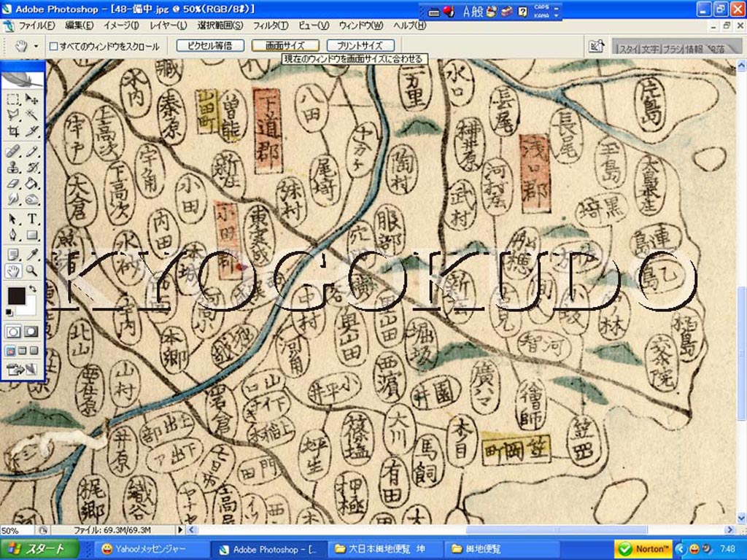This screenshot has width=747, height=560.
Task: Open the ヘルプ menu
Action: point(410,26)
